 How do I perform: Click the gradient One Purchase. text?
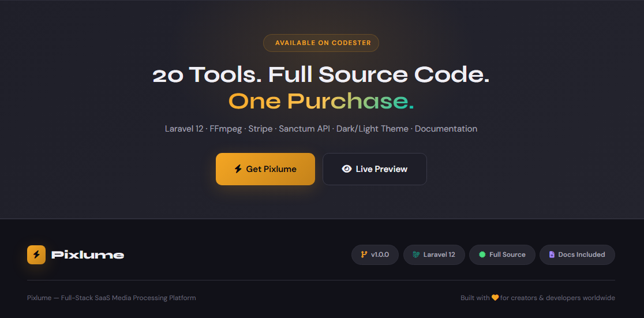coord(321,101)
